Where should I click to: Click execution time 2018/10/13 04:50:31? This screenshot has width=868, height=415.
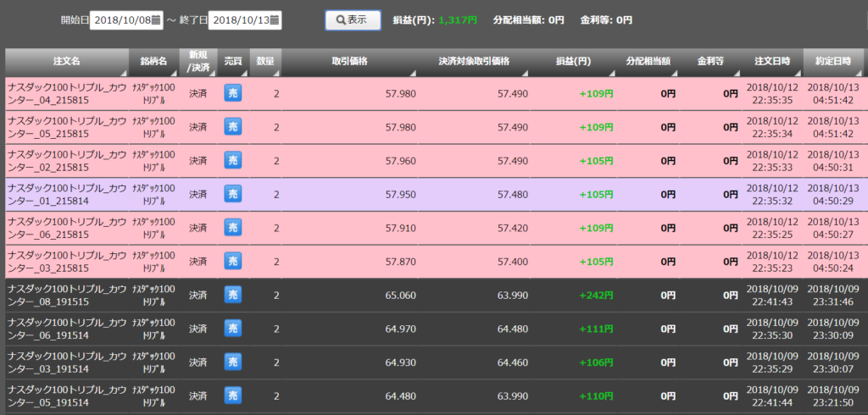pos(833,160)
